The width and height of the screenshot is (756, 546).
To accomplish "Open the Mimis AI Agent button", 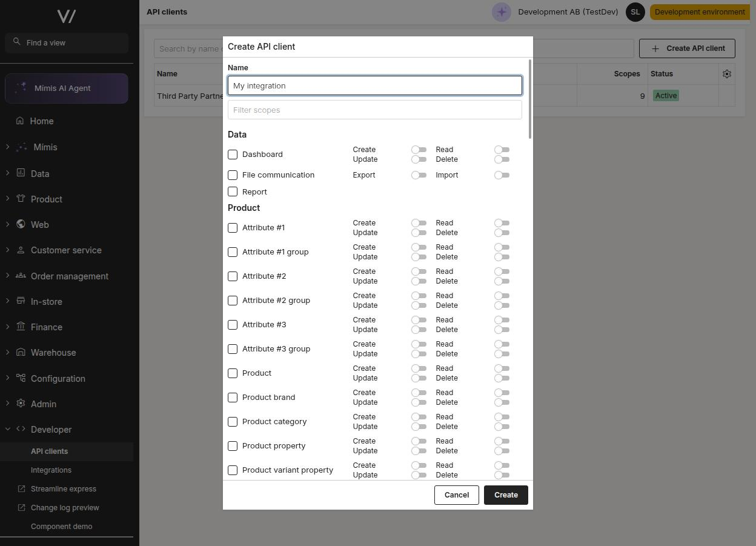I will pyautogui.click(x=67, y=88).
